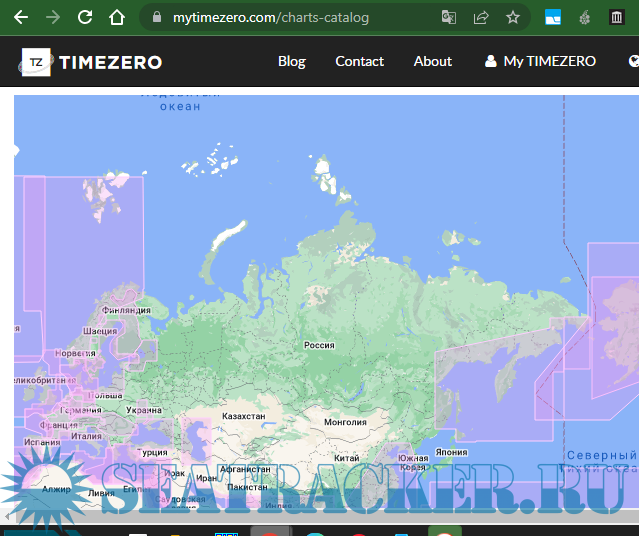Image resolution: width=639 pixels, height=536 pixels.
Task: Click the site lock security icon
Action: 155,17
